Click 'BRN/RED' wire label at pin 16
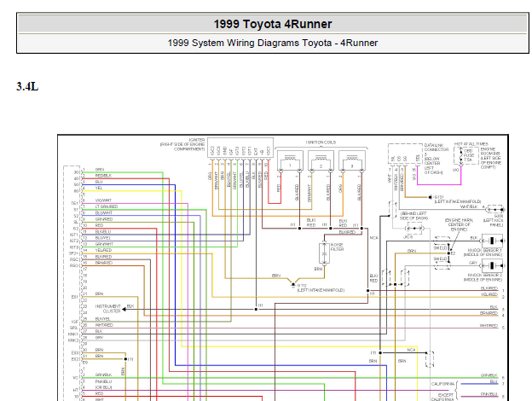Viewport: 532px width, 401px height. (x=103, y=263)
